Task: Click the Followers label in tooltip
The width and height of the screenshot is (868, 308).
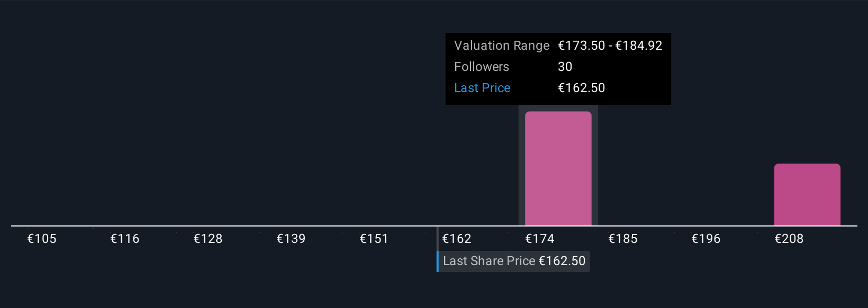Action: click(x=482, y=67)
